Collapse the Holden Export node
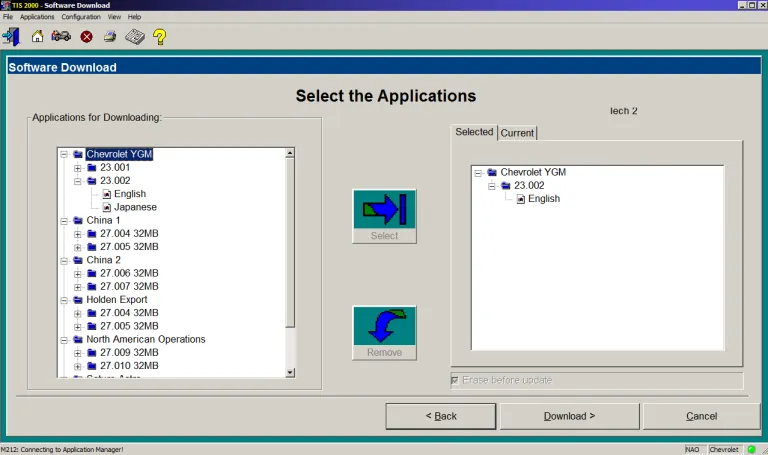The height and width of the screenshot is (455, 768). pos(64,300)
